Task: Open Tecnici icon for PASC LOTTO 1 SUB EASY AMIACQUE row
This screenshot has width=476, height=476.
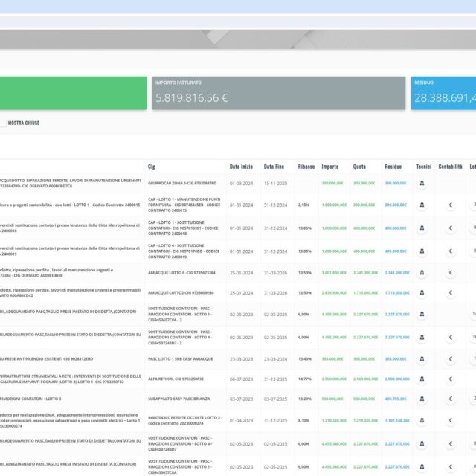Action: [x=422, y=358]
